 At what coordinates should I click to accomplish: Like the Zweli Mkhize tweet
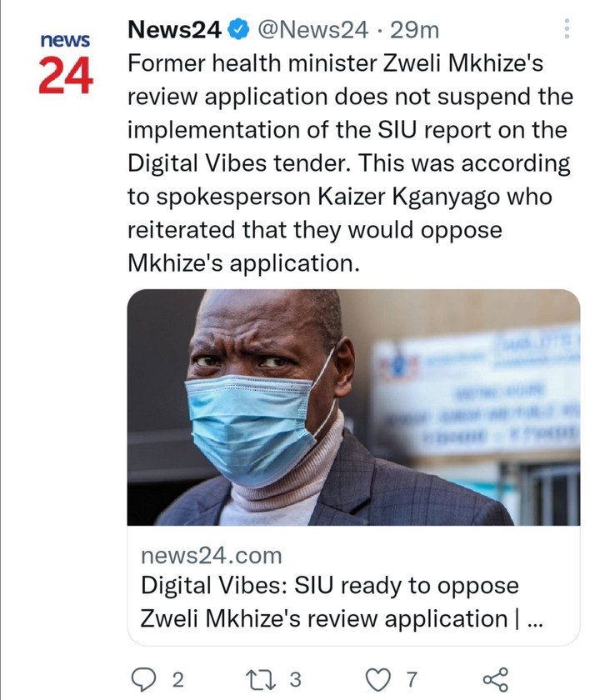[x=378, y=680]
